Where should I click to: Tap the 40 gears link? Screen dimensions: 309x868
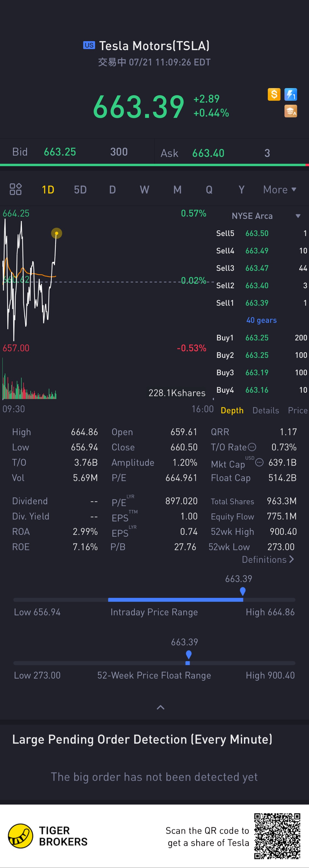pyautogui.click(x=261, y=320)
